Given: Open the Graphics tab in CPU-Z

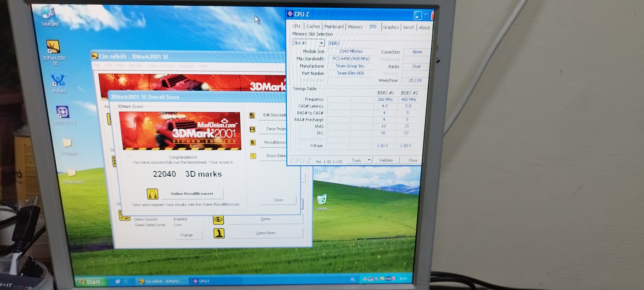Looking at the screenshot, I should 391,27.
